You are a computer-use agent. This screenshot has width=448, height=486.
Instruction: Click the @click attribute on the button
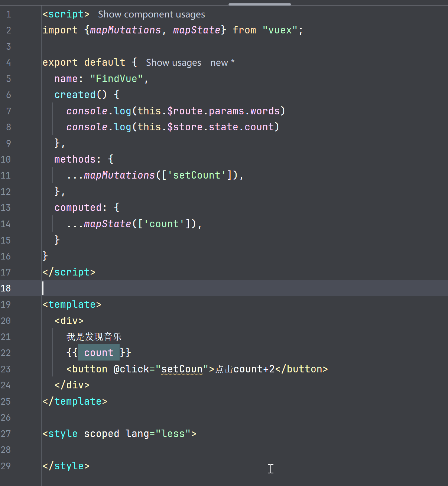[132, 369]
